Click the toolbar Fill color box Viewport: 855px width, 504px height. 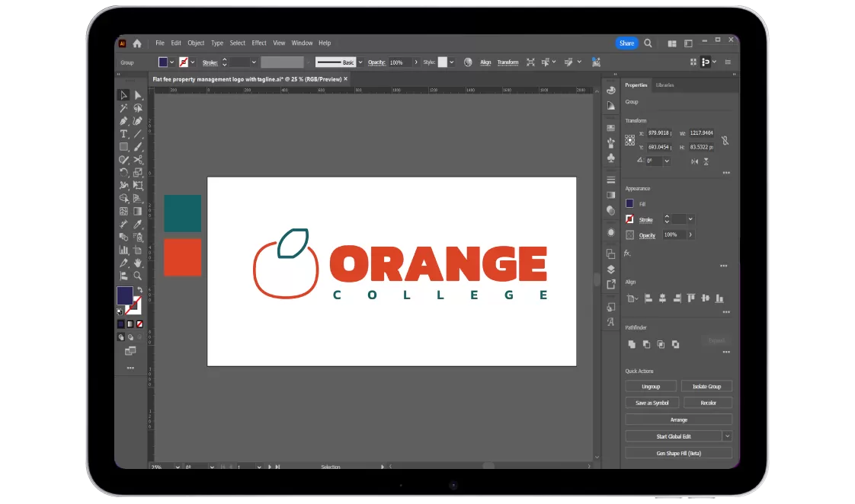(x=125, y=296)
